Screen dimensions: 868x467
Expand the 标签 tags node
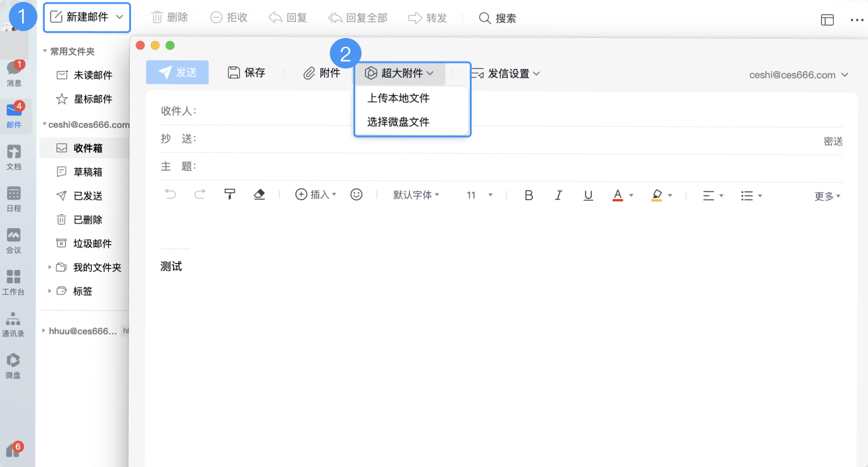click(50, 291)
